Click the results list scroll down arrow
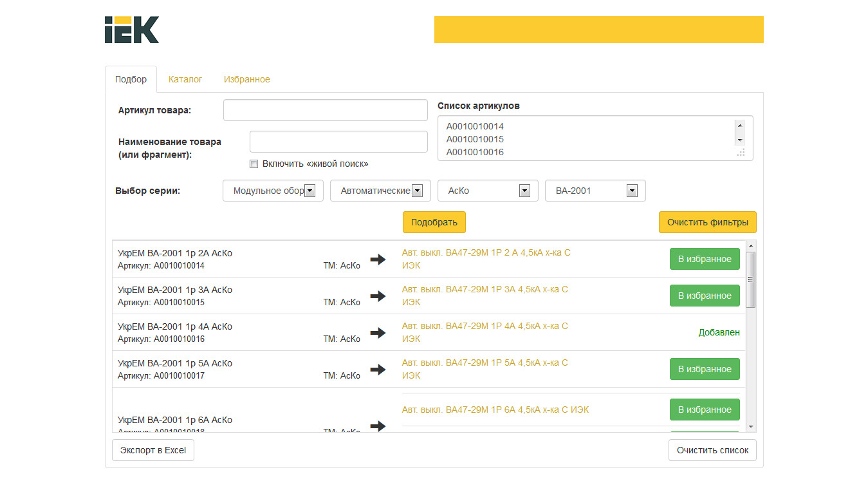Screen dimensions: 868x481 pyautogui.click(x=751, y=426)
